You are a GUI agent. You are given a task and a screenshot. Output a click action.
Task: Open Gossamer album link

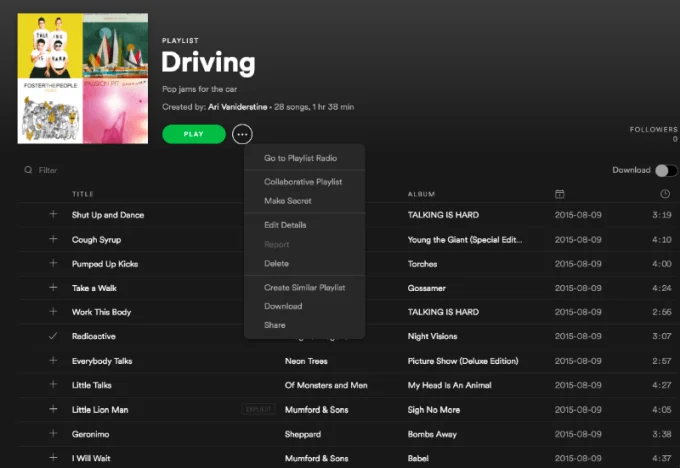(426, 288)
